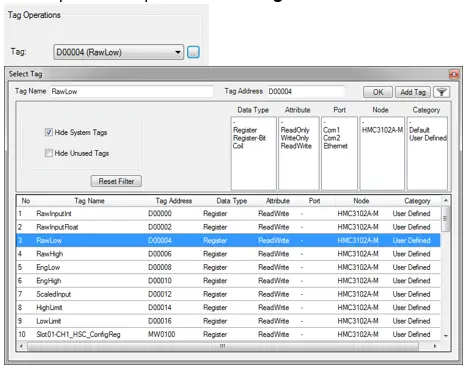Select HMC3102A-M in Node filter list
Viewport: 467px width, 367px height.
382,130
